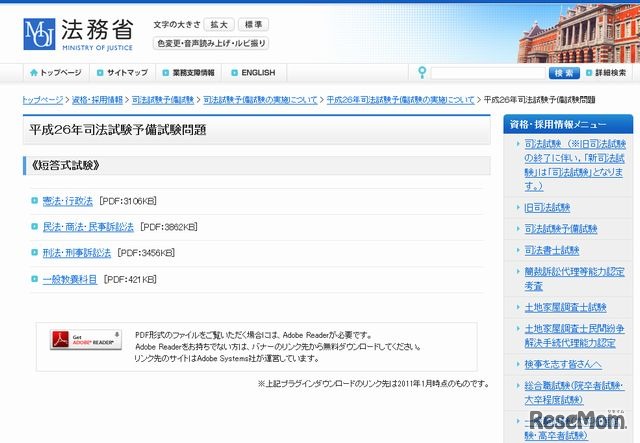The image size is (640, 443).
Task: Click the [PDF:3106KB] file size text
Action: coord(128,201)
